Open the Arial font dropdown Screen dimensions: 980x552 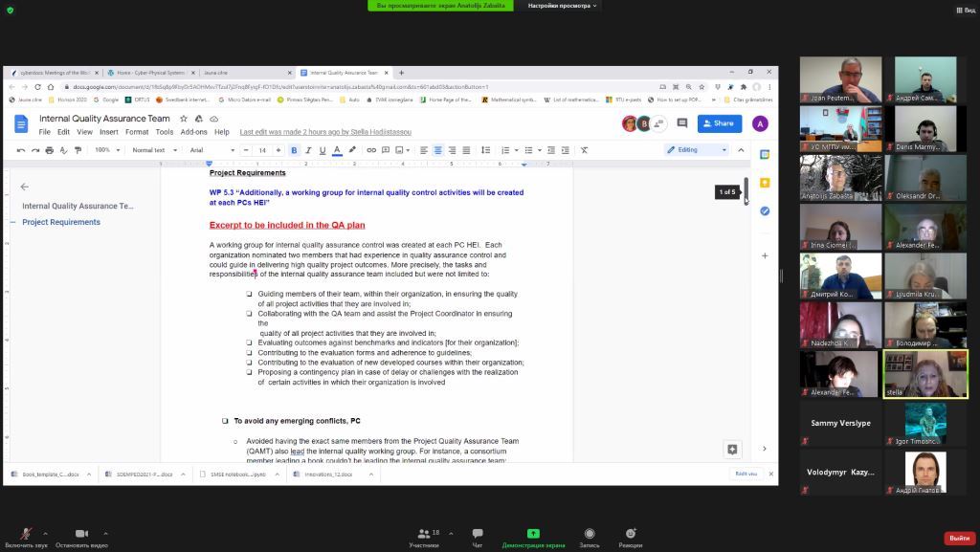[212, 150]
